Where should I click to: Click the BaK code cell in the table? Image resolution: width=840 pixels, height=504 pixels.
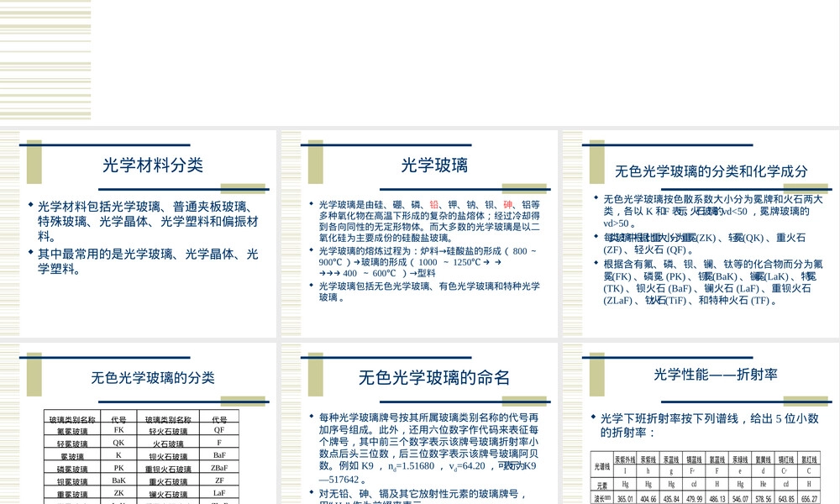pos(118,480)
